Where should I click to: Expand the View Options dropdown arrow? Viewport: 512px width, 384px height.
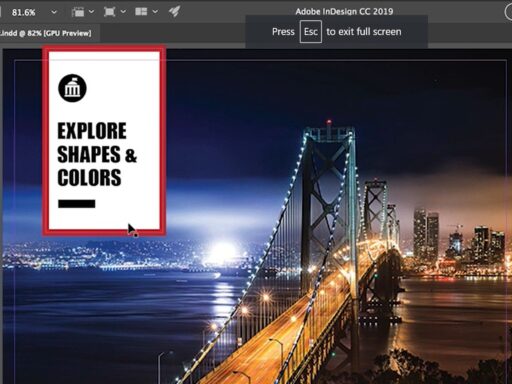91,12
